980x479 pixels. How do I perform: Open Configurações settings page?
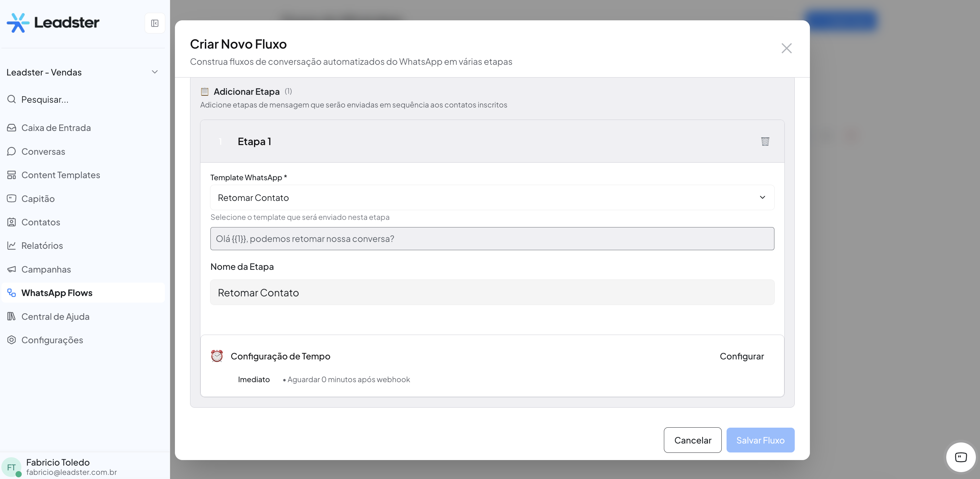click(52, 340)
